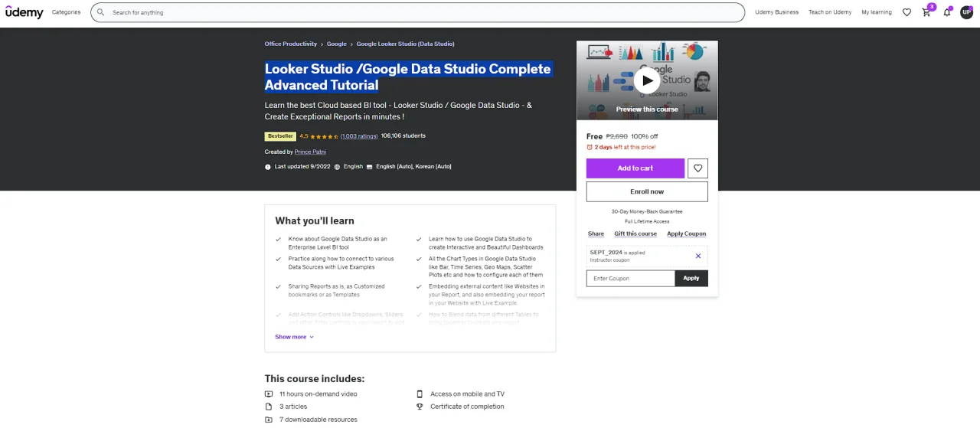Click '11 hours on-demand video' text

click(318, 394)
